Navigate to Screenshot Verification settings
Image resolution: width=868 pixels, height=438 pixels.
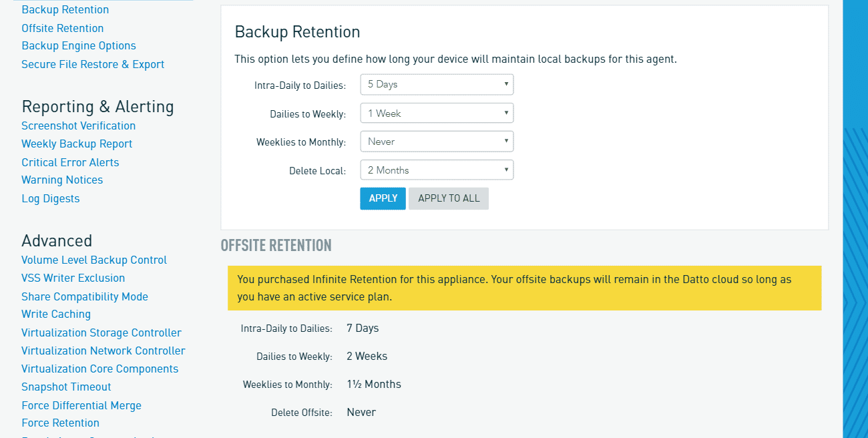(79, 126)
